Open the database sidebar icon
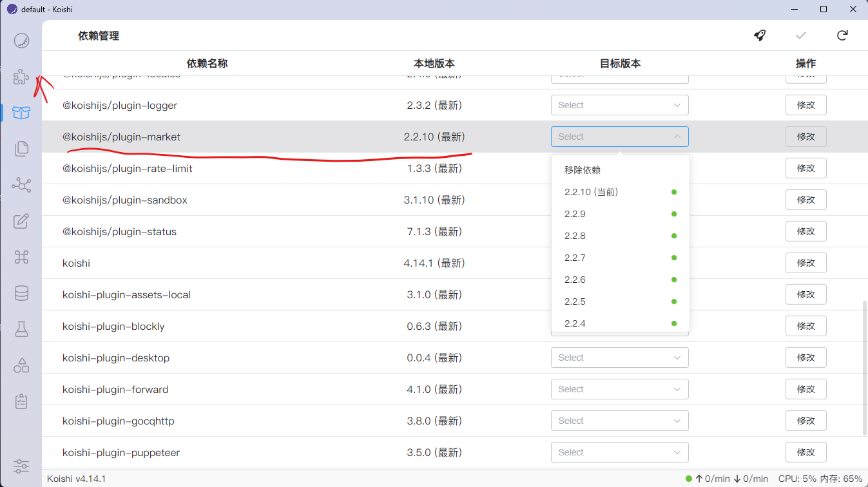 pos(21,294)
